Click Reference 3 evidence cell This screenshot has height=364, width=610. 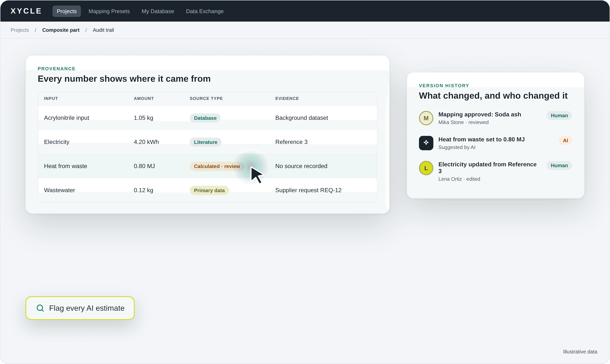291,142
